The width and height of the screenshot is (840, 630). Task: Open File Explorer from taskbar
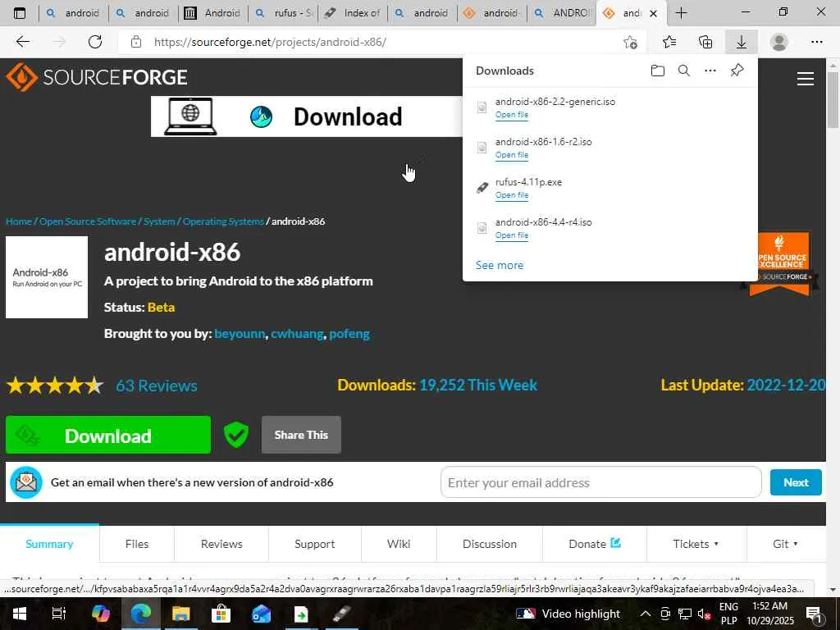(x=181, y=614)
